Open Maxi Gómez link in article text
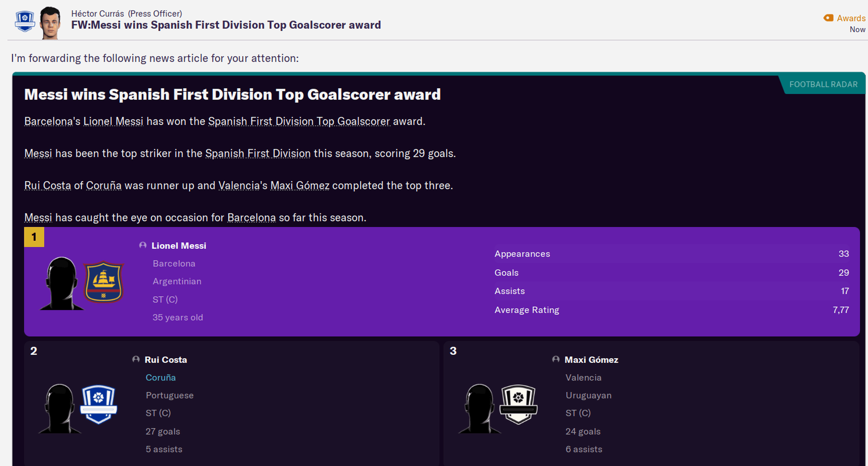Image resolution: width=868 pixels, height=466 pixels. (x=300, y=185)
